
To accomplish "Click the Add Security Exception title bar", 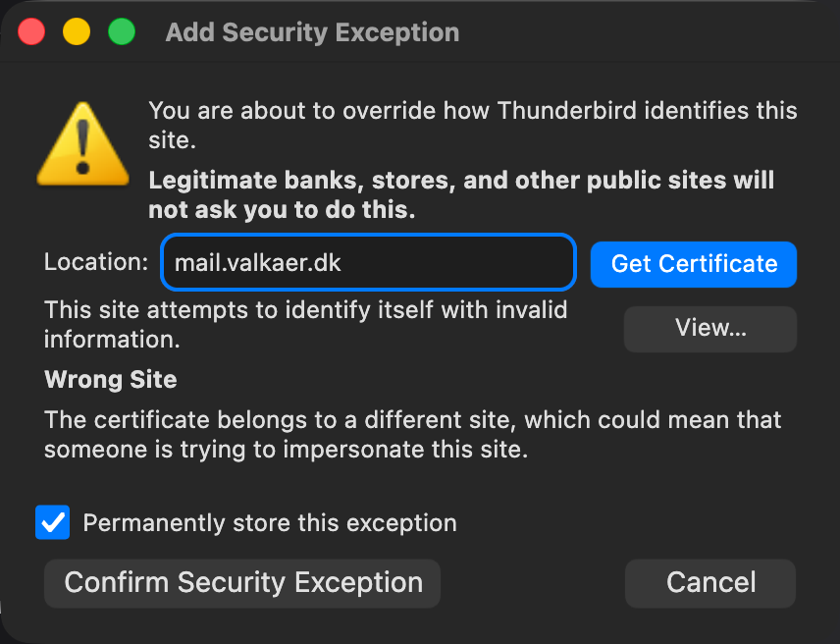I will click(312, 32).
